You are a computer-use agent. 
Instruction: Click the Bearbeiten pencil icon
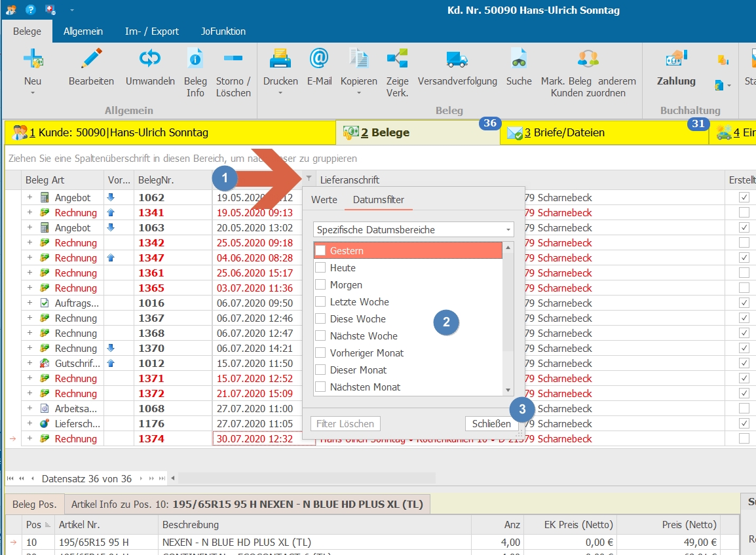pos(91,58)
